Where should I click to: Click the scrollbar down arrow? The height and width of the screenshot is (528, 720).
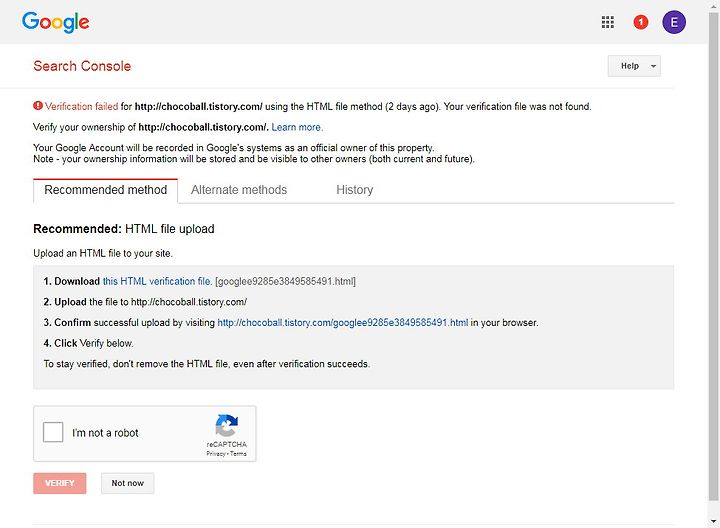714,521
